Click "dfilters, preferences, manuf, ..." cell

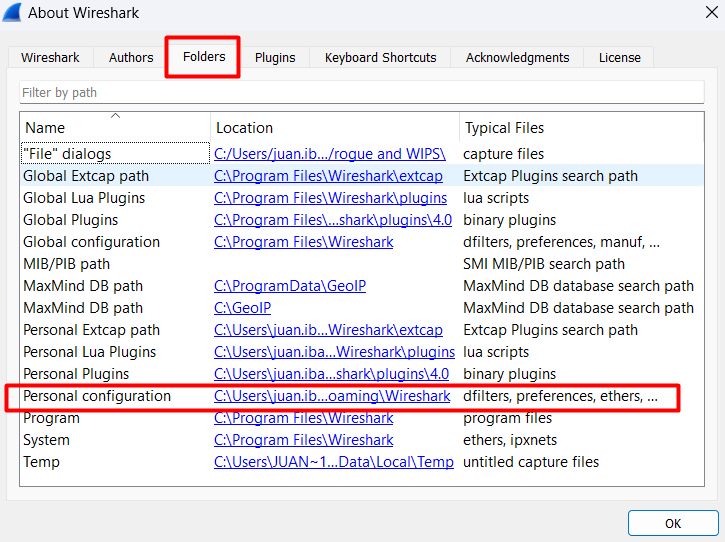coord(561,242)
